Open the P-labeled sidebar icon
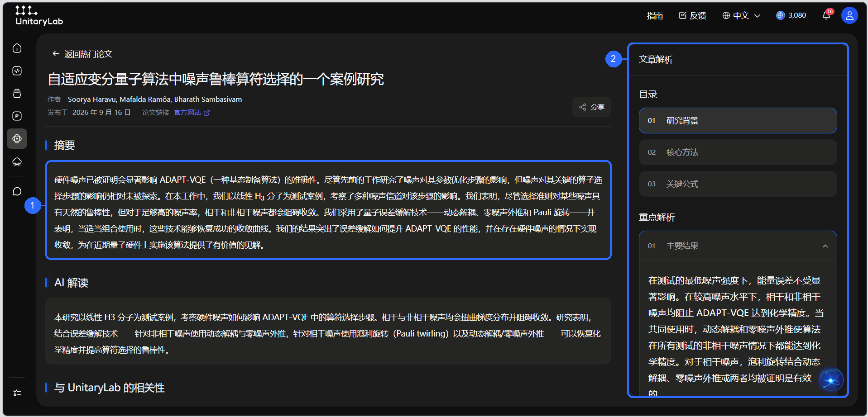The height and width of the screenshot is (417, 868). [x=17, y=116]
